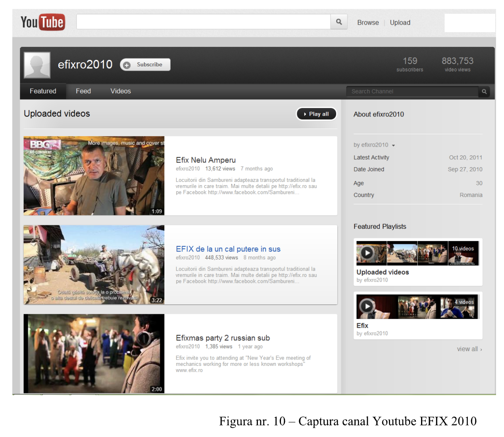Click 'by efixro2010' under Efix playlist
Screen dimensions: 504x437
(x=372, y=334)
